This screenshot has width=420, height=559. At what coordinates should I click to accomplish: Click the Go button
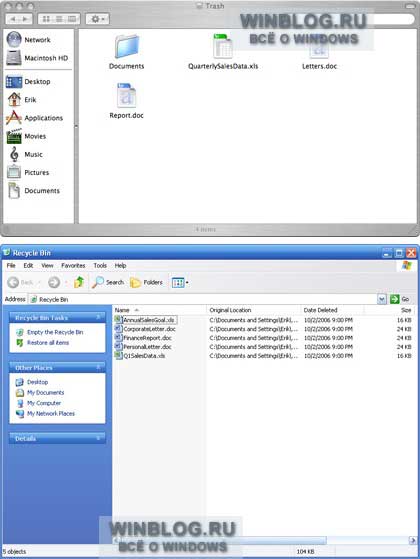[x=400, y=299]
